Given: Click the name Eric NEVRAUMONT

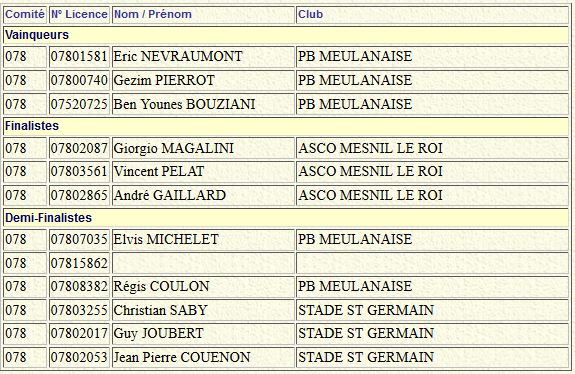Looking at the screenshot, I should 178,56.
